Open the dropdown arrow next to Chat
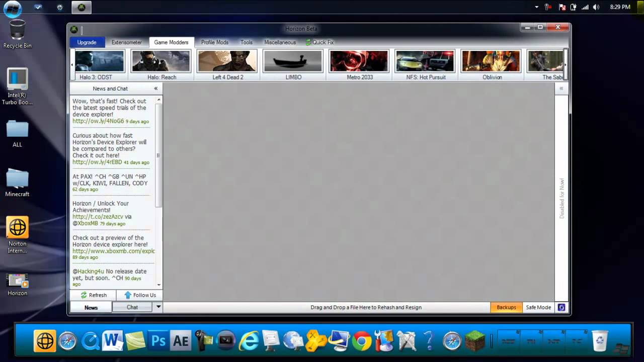This screenshot has height=362, width=644. pos(158,307)
